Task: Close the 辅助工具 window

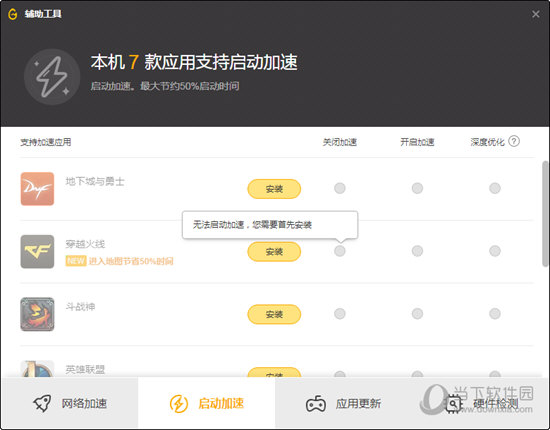Action: pos(536,14)
